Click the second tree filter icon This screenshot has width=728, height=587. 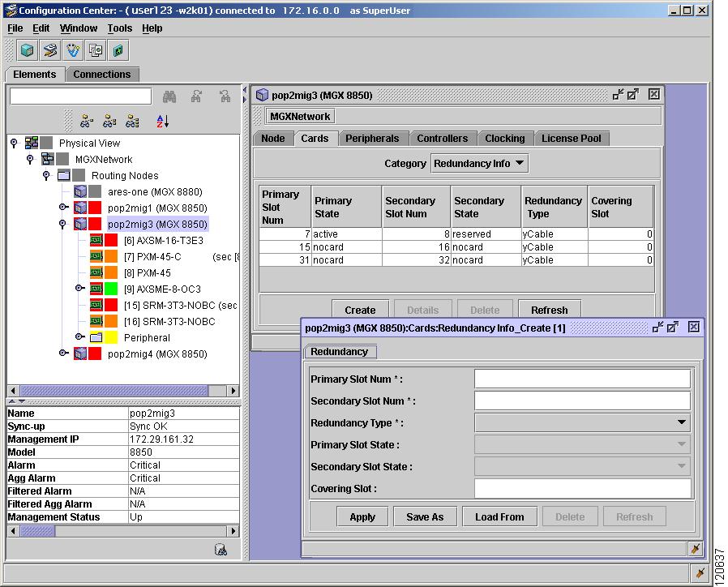click(109, 122)
